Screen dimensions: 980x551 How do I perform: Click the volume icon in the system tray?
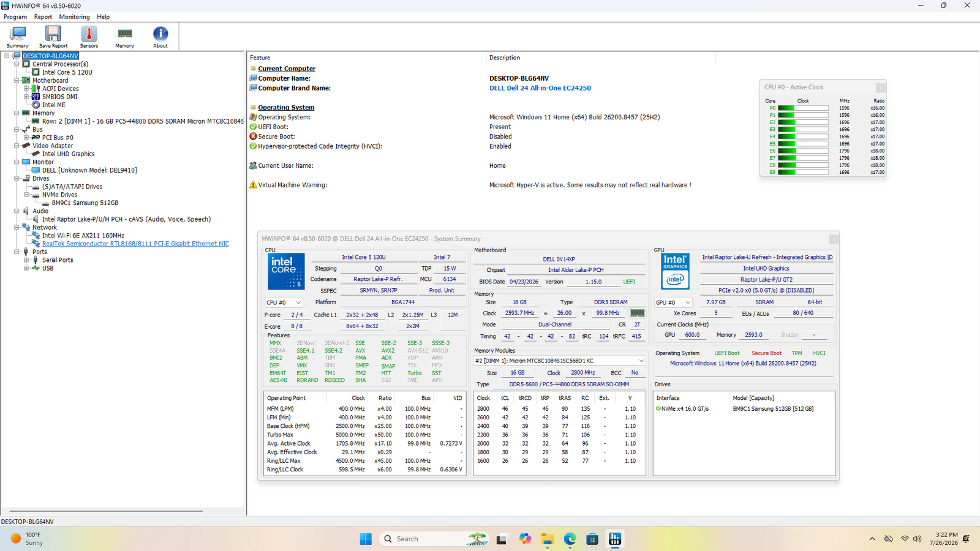(917, 539)
